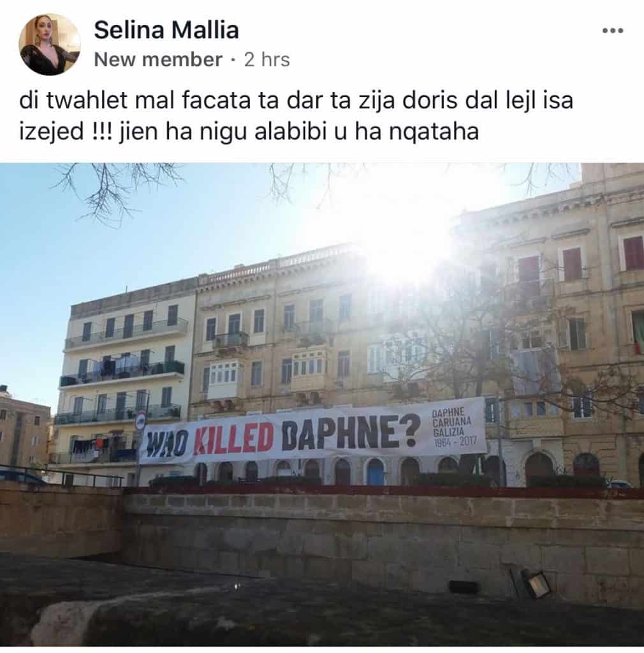Click the New member badge

click(157, 59)
